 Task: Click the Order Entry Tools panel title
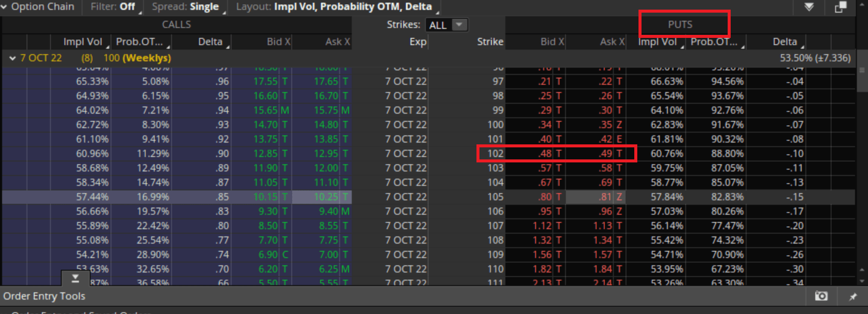pyautogui.click(x=45, y=296)
